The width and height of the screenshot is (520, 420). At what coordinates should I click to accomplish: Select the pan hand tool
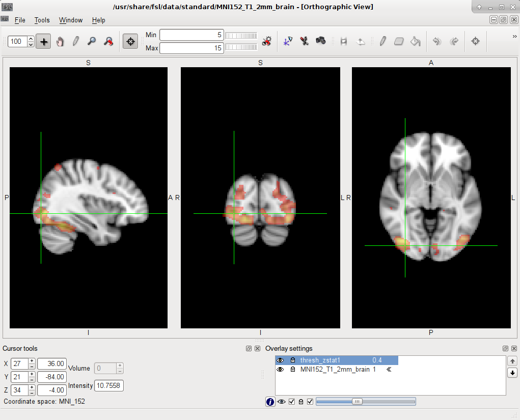click(x=60, y=42)
